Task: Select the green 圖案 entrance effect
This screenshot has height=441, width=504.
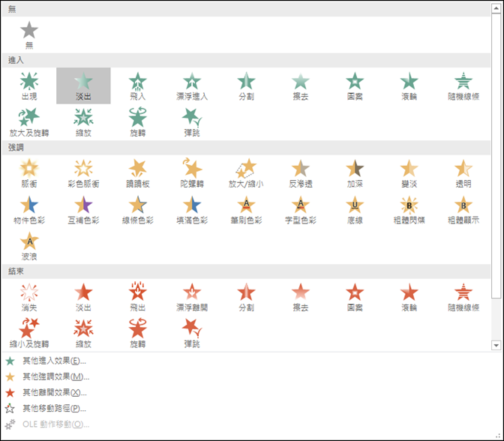Action: (355, 85)
